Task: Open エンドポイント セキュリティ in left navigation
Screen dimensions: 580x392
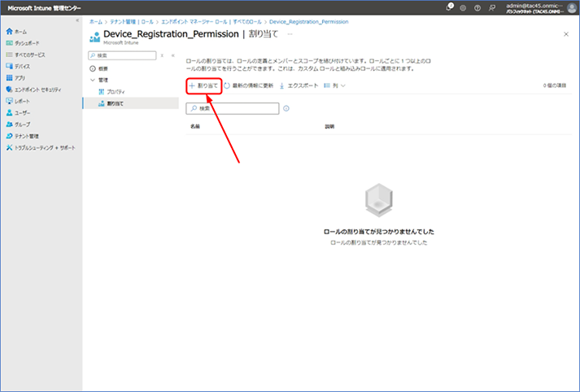Action: [33, 89]
